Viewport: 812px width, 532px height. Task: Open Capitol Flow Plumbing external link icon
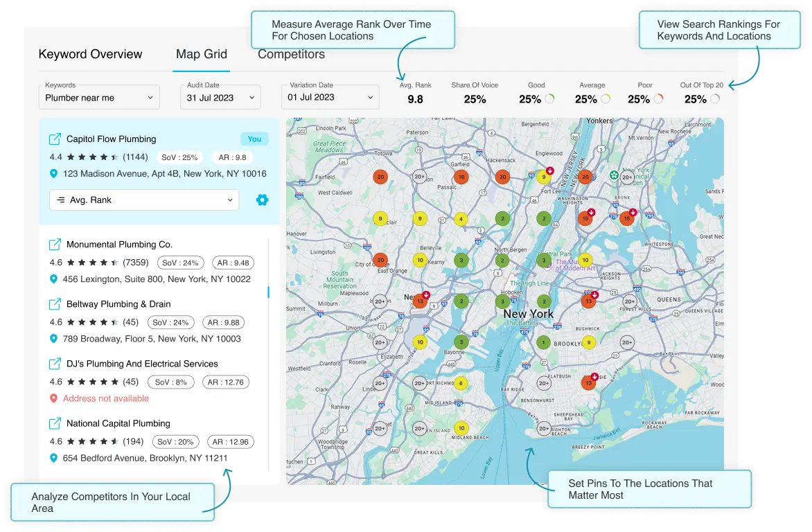(55, 139)
